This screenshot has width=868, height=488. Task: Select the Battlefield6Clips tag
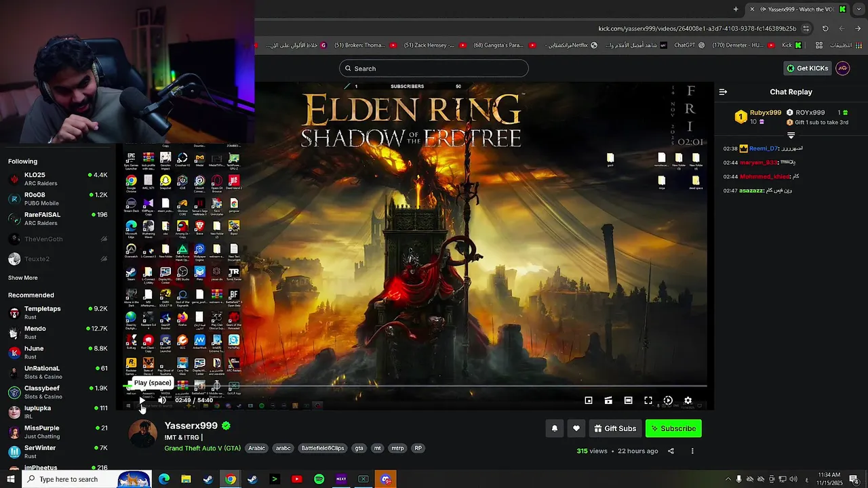(x=323, y=448)
